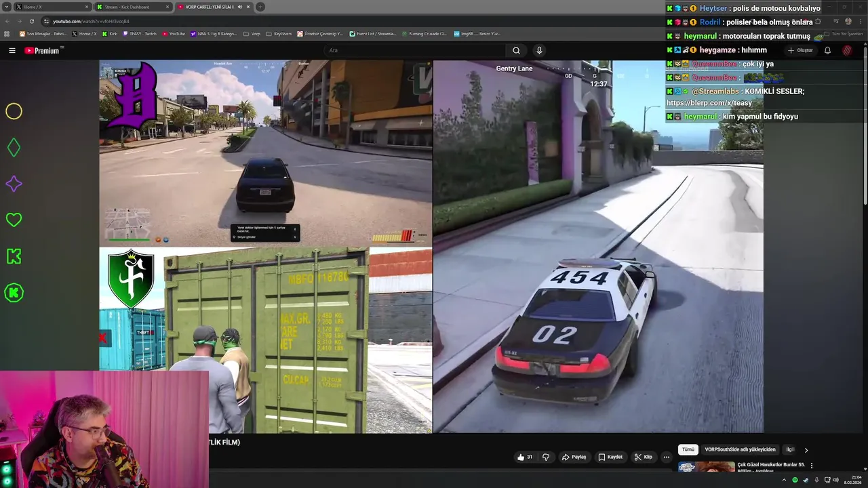Open Çok Güzel Hareketler video thumbnail
The width and height of the screenshot is (868, 488).
click(706, 466)
